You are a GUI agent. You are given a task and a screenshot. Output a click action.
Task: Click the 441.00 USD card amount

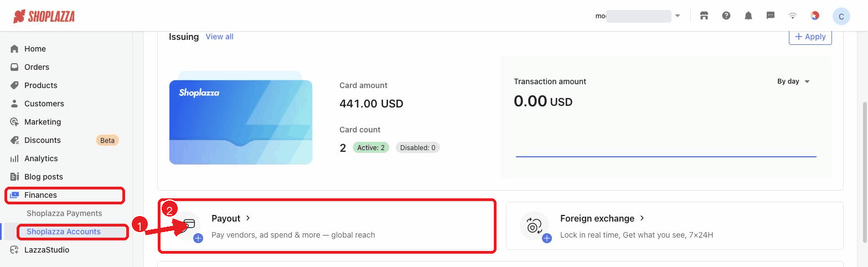pyautogui.click(x=371, y=104)
